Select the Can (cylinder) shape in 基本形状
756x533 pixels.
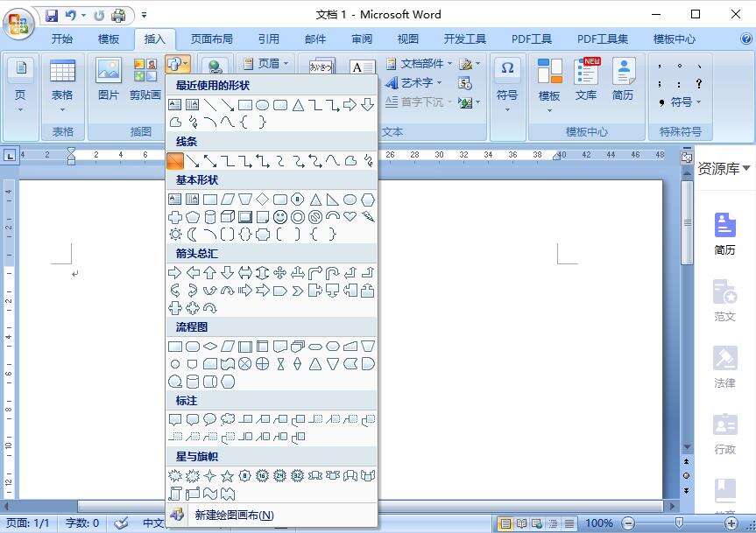[210, 217]
